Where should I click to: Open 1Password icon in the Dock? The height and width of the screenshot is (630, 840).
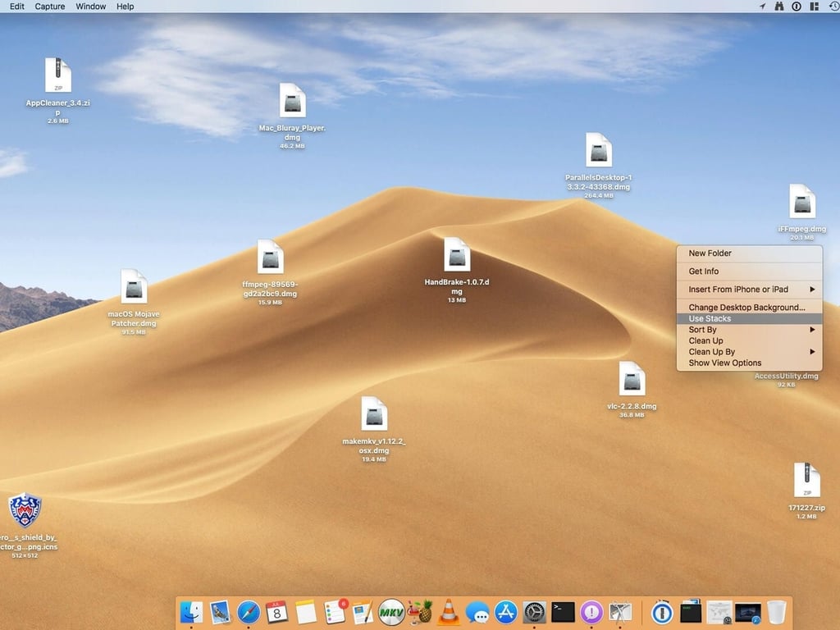662,612
